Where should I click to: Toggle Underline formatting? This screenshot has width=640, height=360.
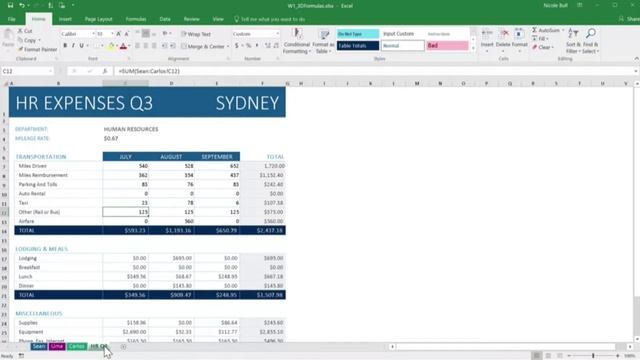click(x=82, y=46)
